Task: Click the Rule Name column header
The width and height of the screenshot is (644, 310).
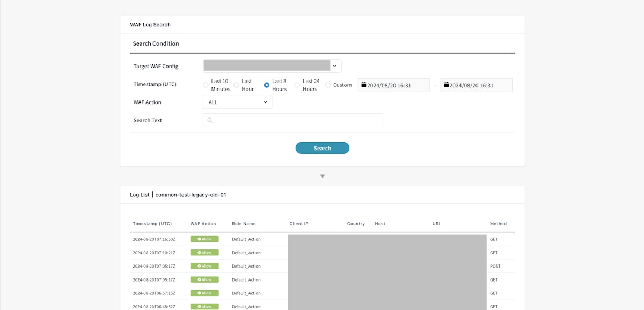Action: click(x=244, y=224)
